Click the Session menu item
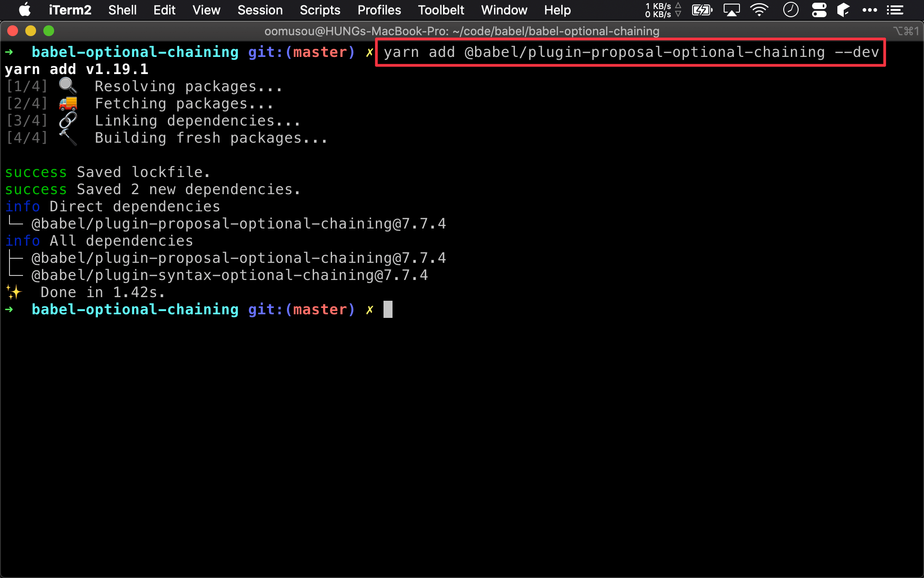Viewport: 924px width, 578px height. click(260, 10)
